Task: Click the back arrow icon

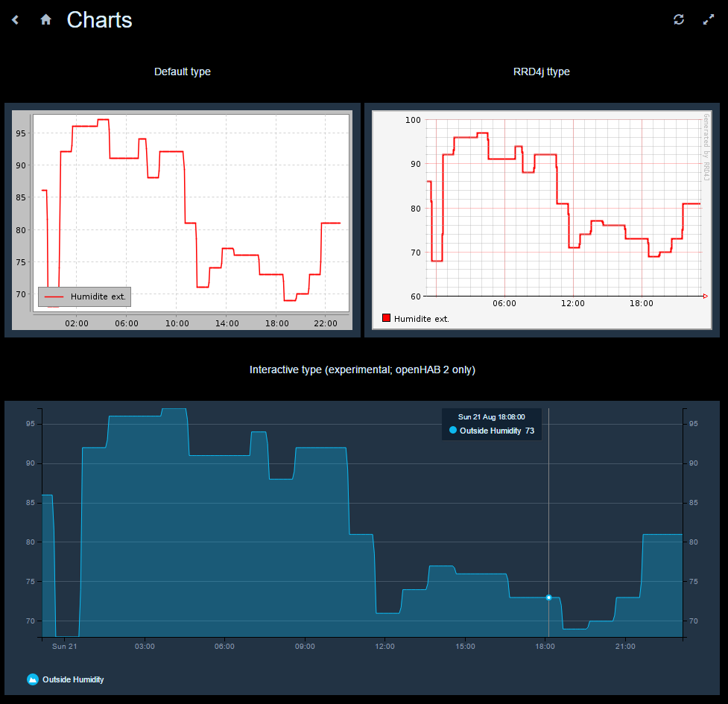Action: pyautogui.click(x=16, y=20)
